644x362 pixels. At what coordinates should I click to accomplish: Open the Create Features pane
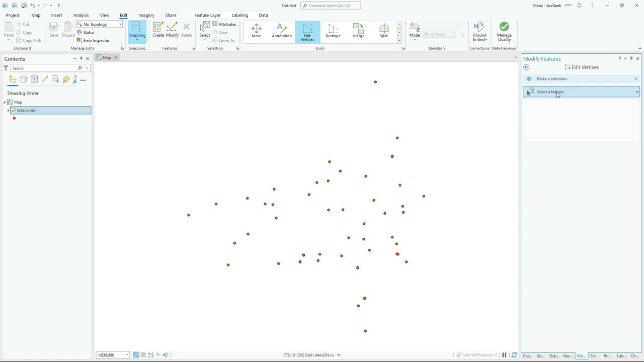(158, 30)
